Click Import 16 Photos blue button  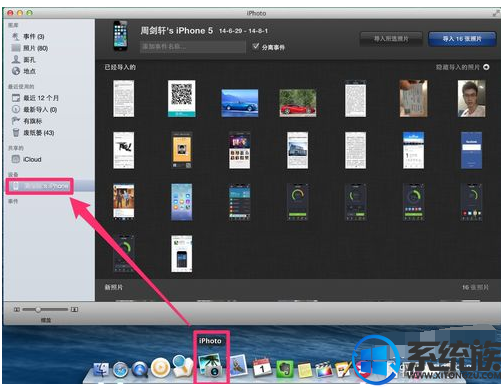point(462,39)
